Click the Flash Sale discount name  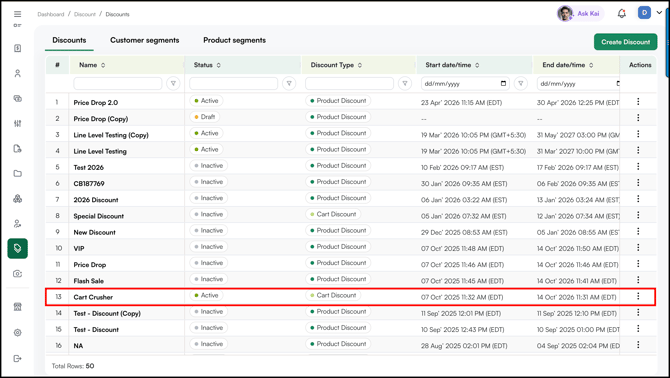tap(88, 281)
